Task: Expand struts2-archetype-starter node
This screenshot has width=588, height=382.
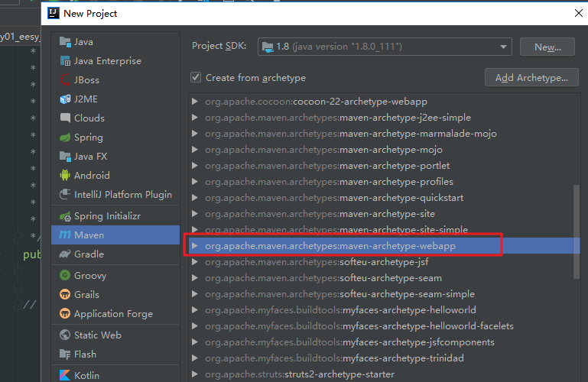Action: click(x=195, y=374)
